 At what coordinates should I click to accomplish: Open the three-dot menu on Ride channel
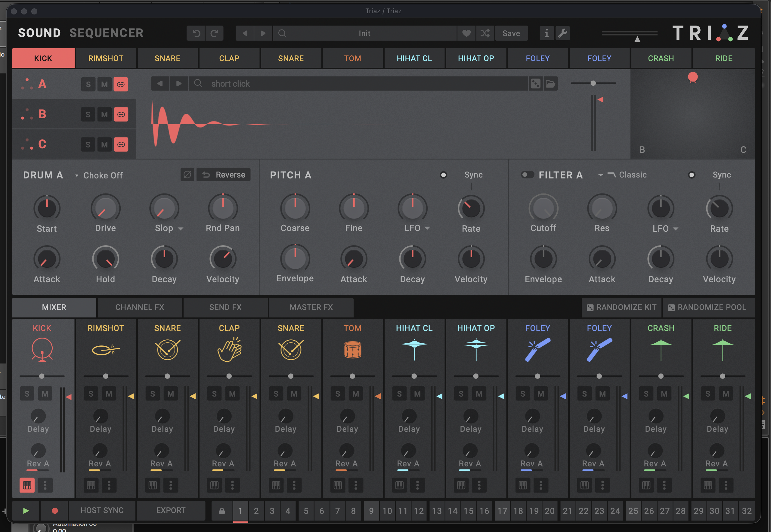[x=726, y=485]
